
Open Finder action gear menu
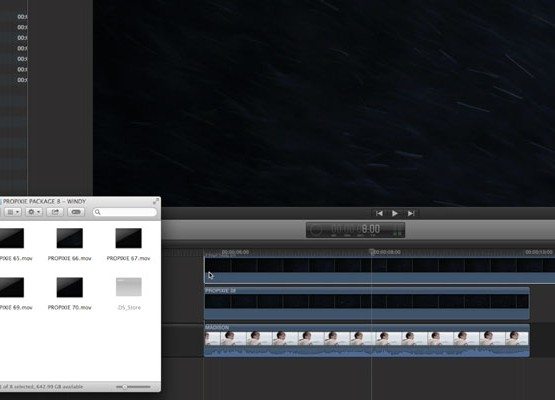coord(34,212)
